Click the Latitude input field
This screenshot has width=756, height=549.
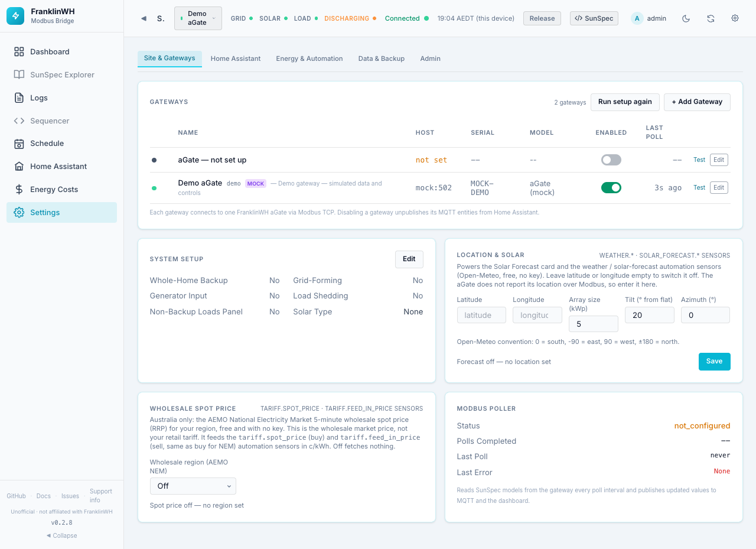click(481, 316)
